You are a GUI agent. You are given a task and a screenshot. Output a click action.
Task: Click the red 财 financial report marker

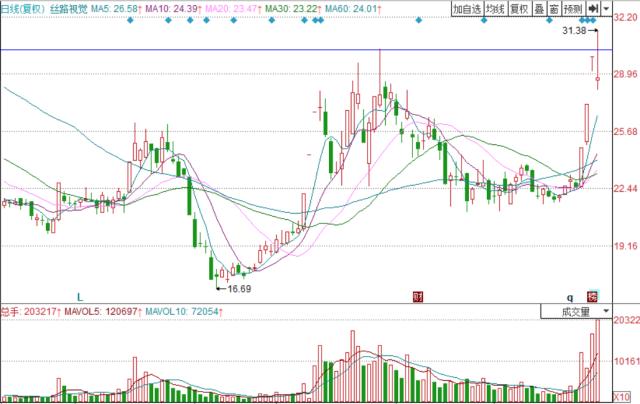coord(418,297)
